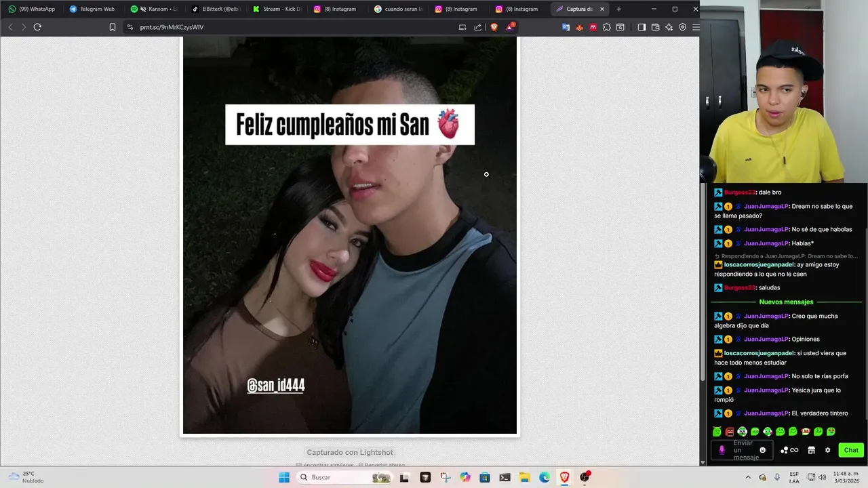The height and width of the screenshot is (488, 868).
Task: Open Brave VPN shield icon
Action: point(682,27)
